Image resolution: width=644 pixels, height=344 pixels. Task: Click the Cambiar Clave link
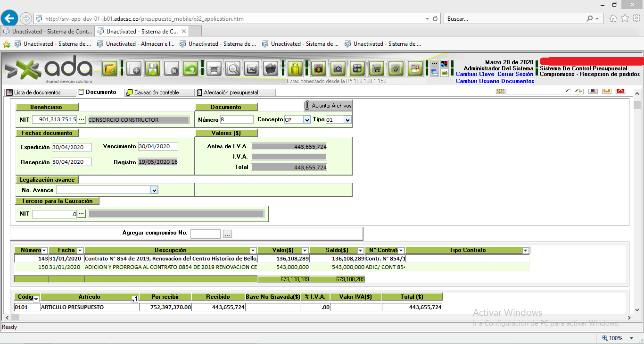tap(475, 74)
